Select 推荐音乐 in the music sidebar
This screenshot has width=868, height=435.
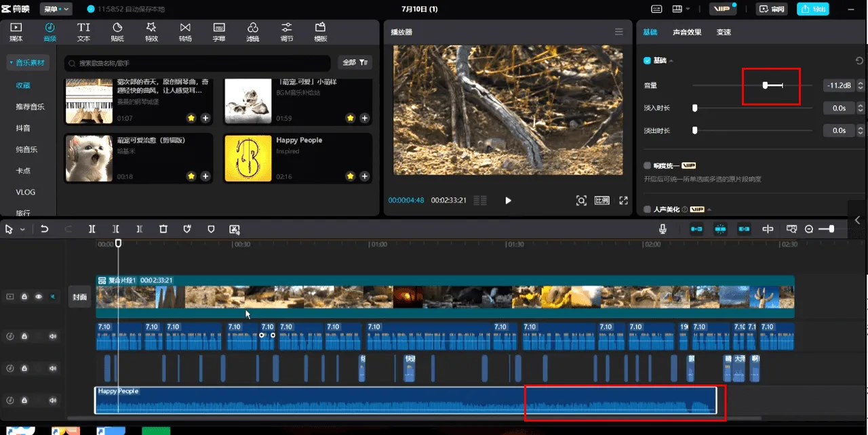(31, 106)
